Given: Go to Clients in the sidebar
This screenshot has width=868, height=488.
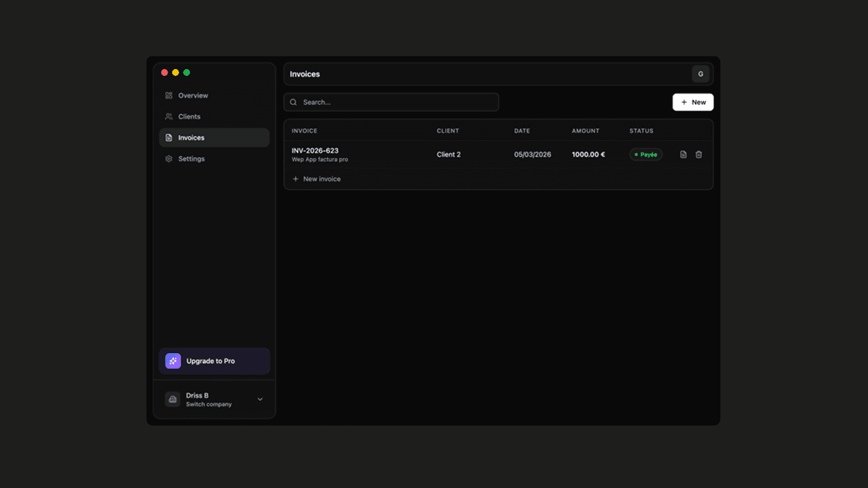Looking at the screenshot, I should click(x=189, y=117).
